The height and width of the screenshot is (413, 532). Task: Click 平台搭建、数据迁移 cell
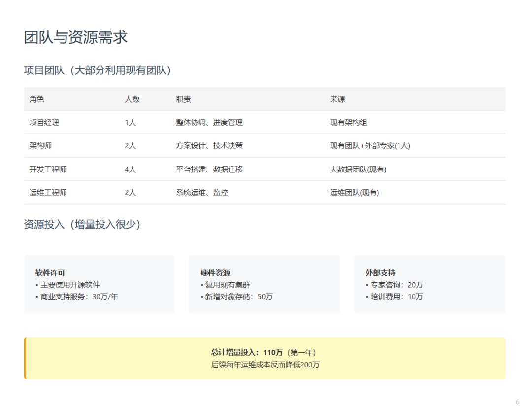point(209,169)
